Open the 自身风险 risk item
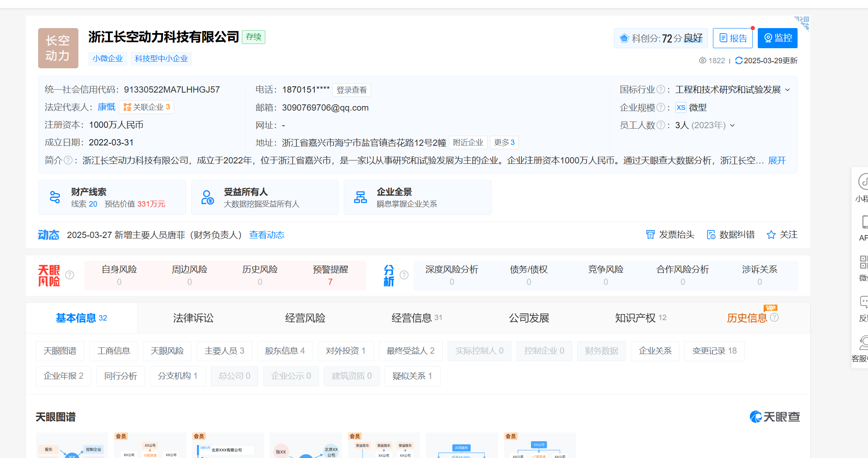This screenshot has width=868, height=458. click(x=119, y=275)
